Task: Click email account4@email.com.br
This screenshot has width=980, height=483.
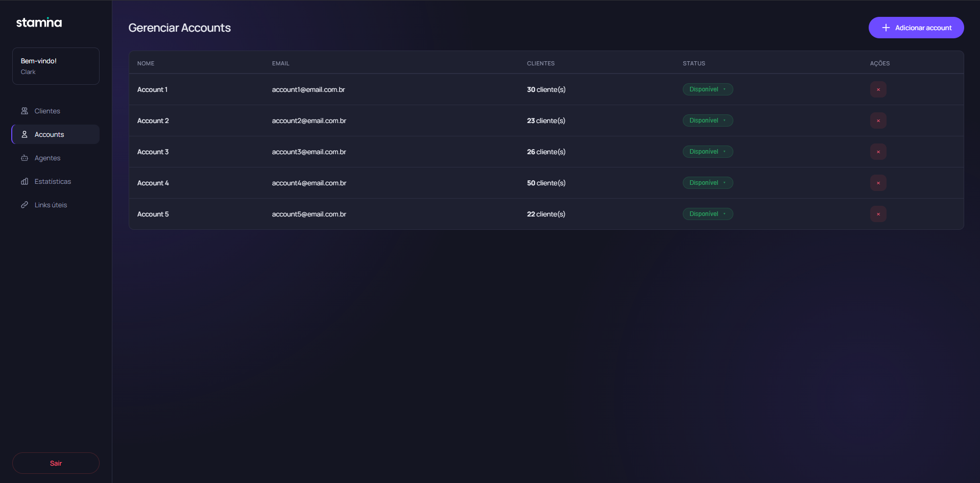Action: coord(309,183)
